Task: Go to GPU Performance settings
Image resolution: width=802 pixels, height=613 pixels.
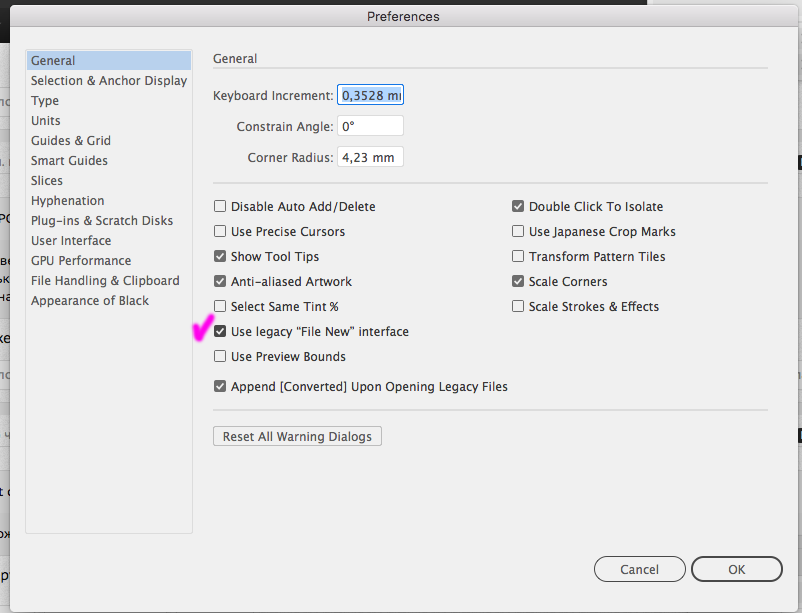Action: click(81, 261)
